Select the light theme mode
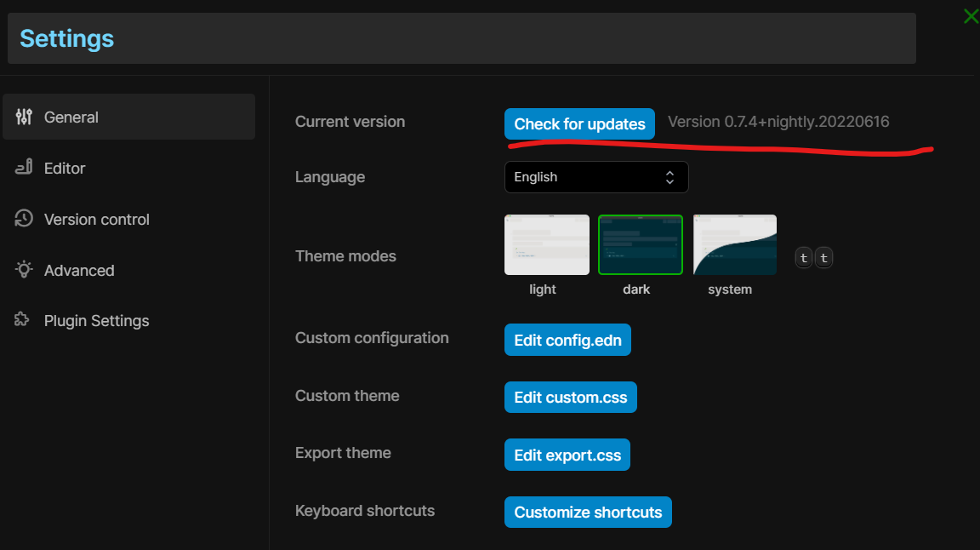 (546, 244)
